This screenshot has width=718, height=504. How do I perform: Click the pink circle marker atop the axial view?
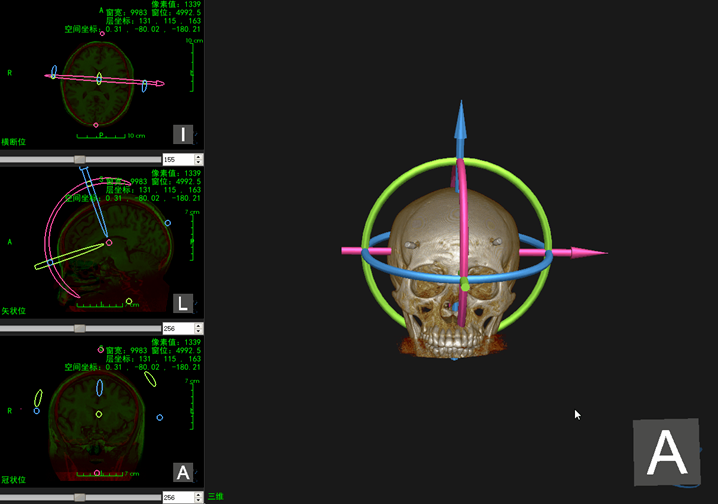click(x=102, y=33)
